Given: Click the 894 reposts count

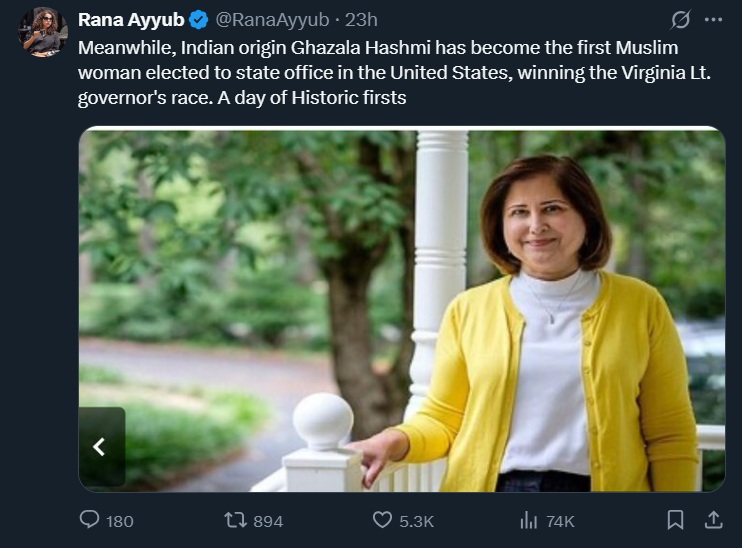Looking at the screenshot, I should (268, 521).
